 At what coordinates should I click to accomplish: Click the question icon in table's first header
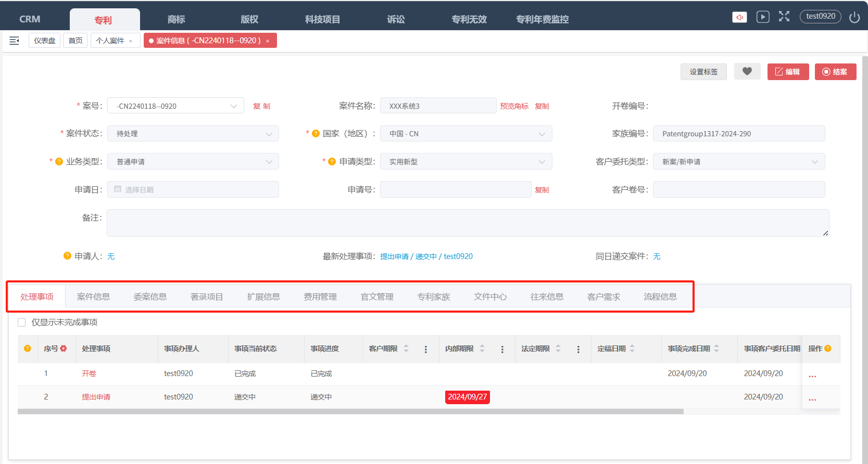click(28, 349)
